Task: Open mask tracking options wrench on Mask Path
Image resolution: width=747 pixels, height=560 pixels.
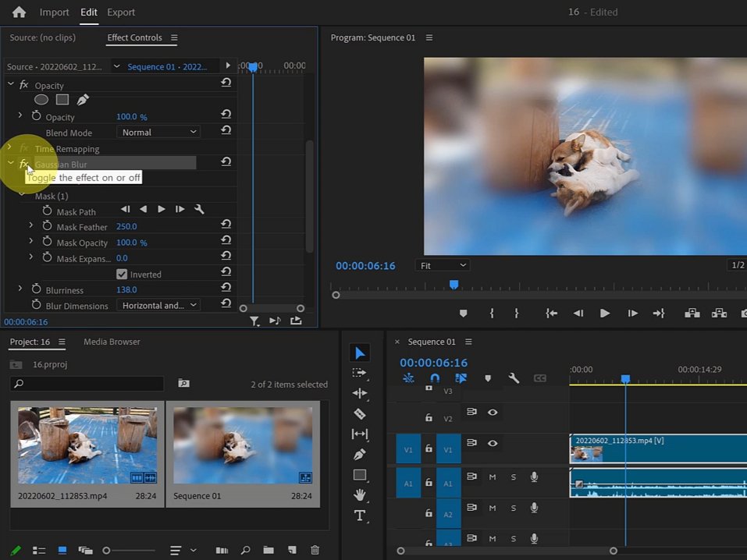Action: pyautogui.click(x=199, y=209)
